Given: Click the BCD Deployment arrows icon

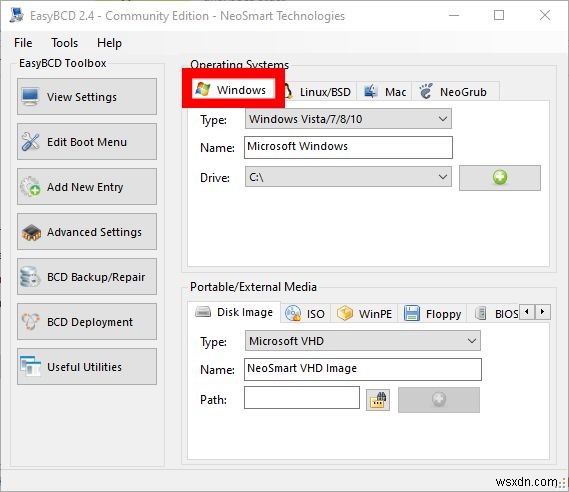Looking at the screenshot, I should (x=30, y=321).
